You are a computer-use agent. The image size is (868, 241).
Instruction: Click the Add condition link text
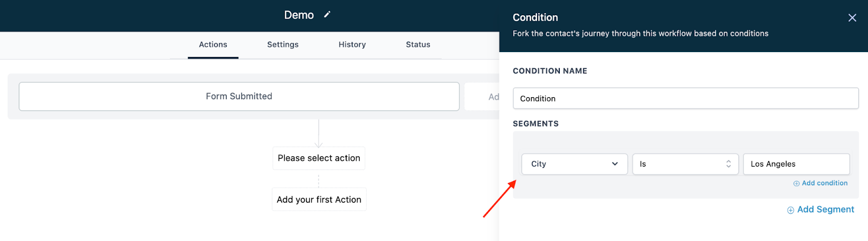[x=825, y=183]
